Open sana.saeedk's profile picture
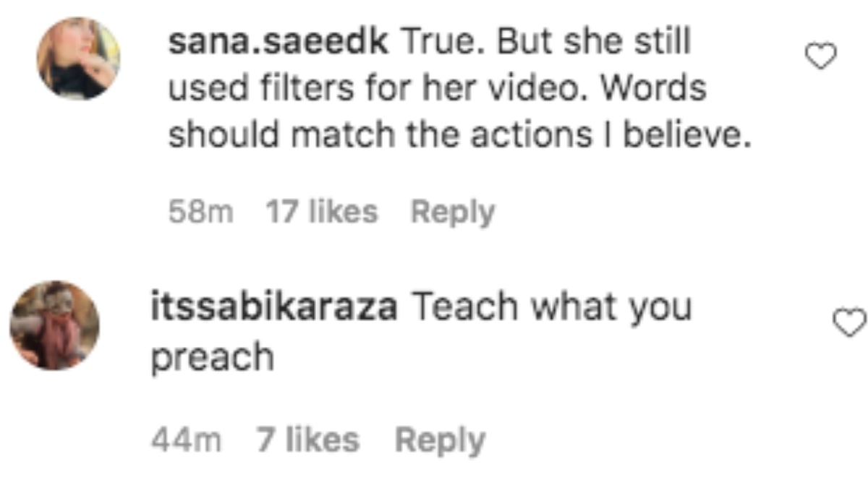868x488 pixels. [x=78, y=57]
